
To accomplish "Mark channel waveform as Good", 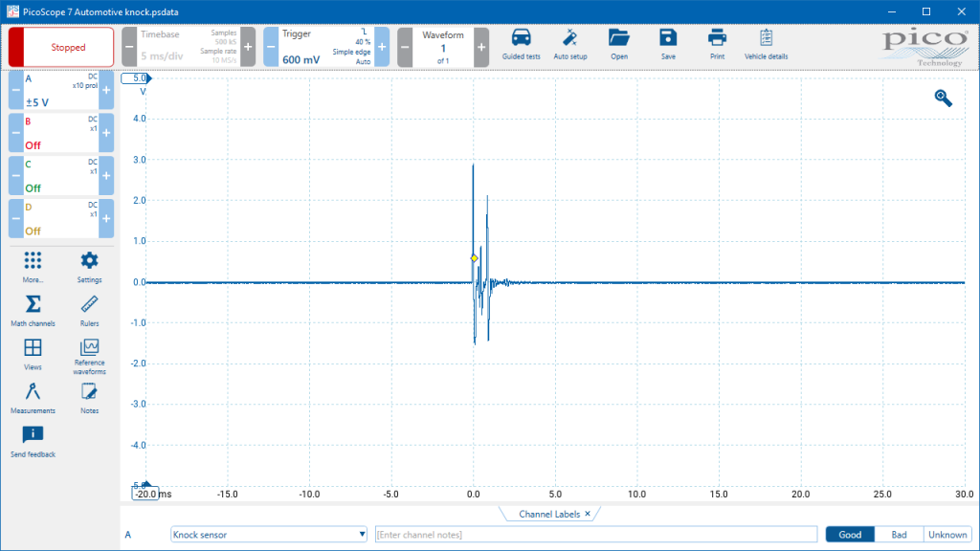I will click(850, 535).
